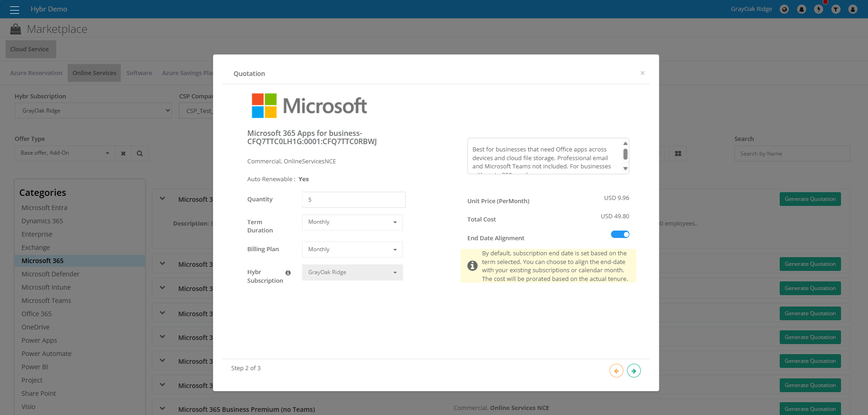Click the Offer Type search magnifier button

pos(140,153)
